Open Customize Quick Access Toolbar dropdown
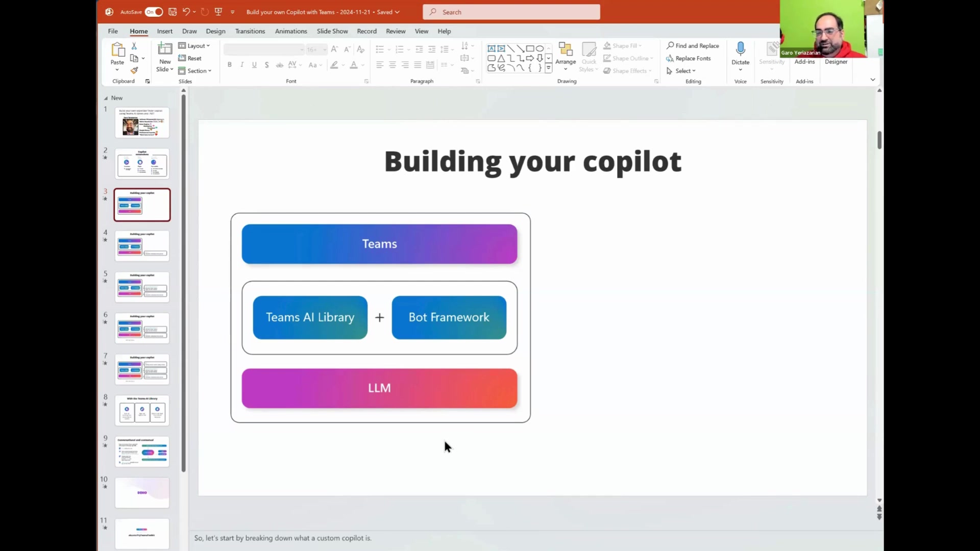Image resolution: width=980 pixels, height=551 pixels. 233,12
